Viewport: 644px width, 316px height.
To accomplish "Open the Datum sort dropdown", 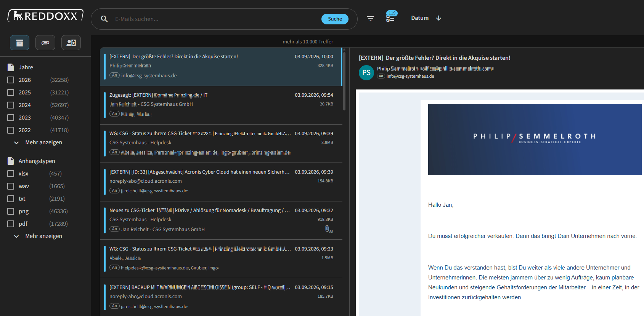I will (420, 18).
